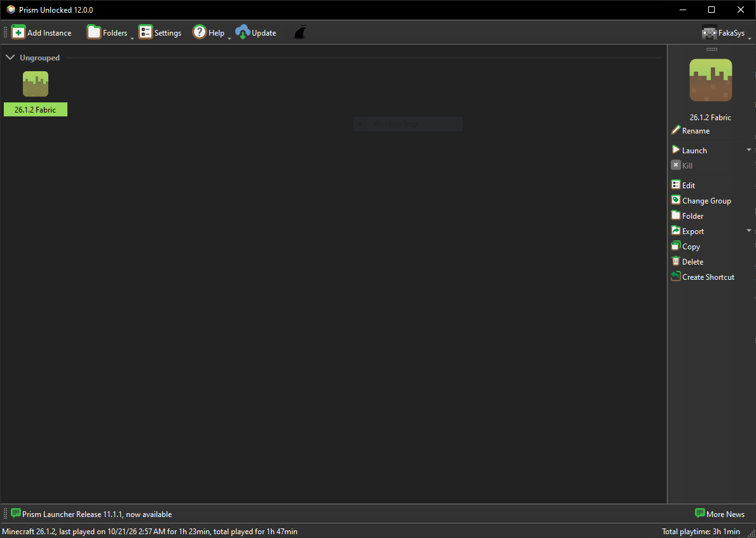Open the account dropdown arrow beside FakaSys
Image resolution: width=756 pixels, height=538 pixels.
coord(750,38)
